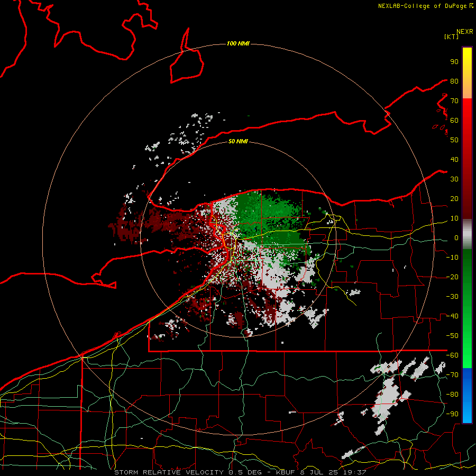
Task: Click the "-80" value on the velocity scale
Action: point(452,395)
